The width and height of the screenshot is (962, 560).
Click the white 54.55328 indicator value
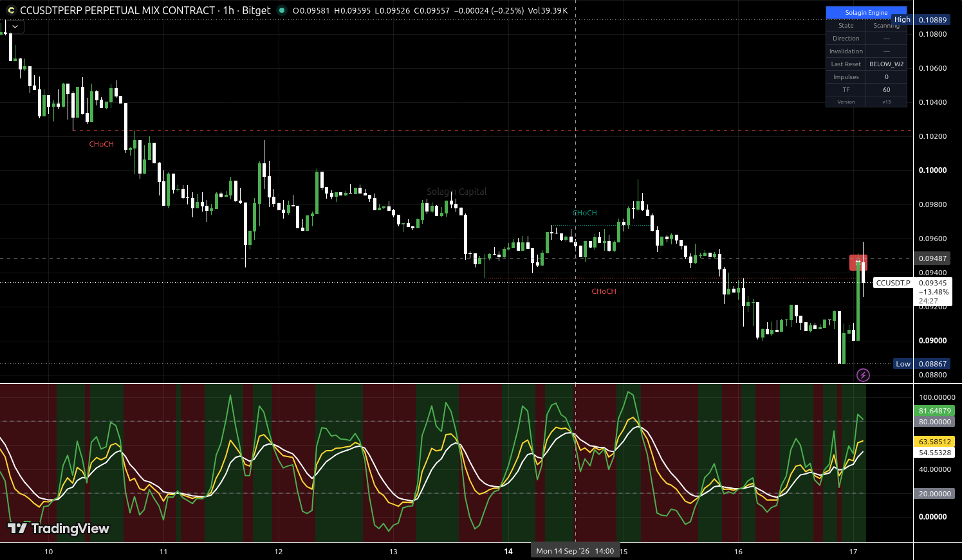tap(934, 453)
